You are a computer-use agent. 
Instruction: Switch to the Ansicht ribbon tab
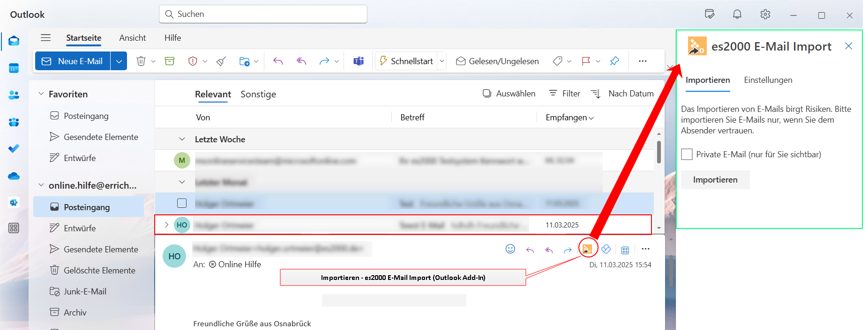click(133, 38)
